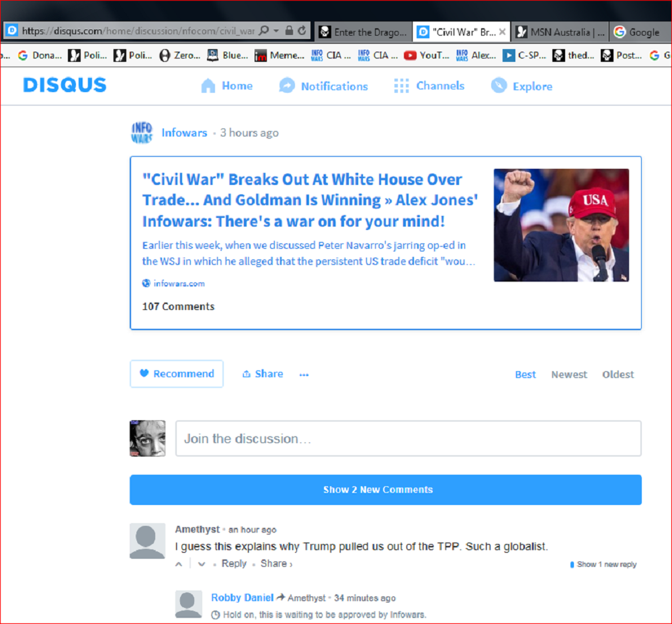Open the three-dot more options menu
Image resolution: width=672 pixels, height=624 pixels.
tap(304, 375)
